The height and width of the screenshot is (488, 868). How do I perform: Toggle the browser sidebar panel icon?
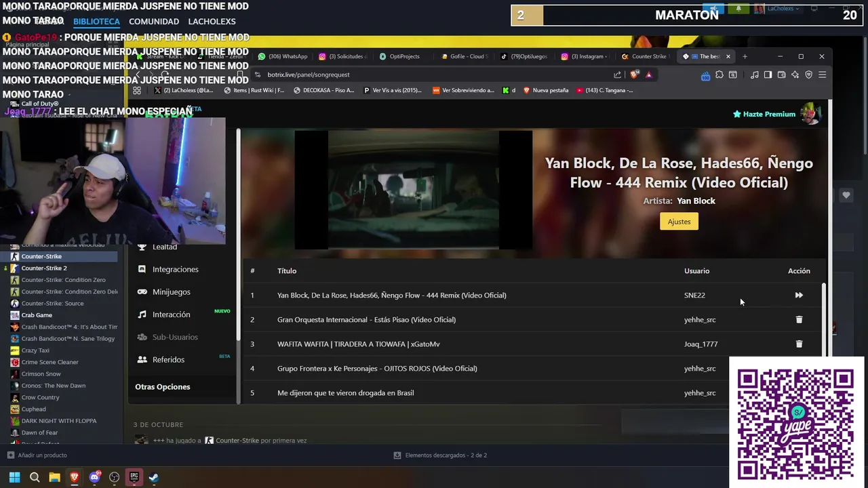[x=768, y=75]
